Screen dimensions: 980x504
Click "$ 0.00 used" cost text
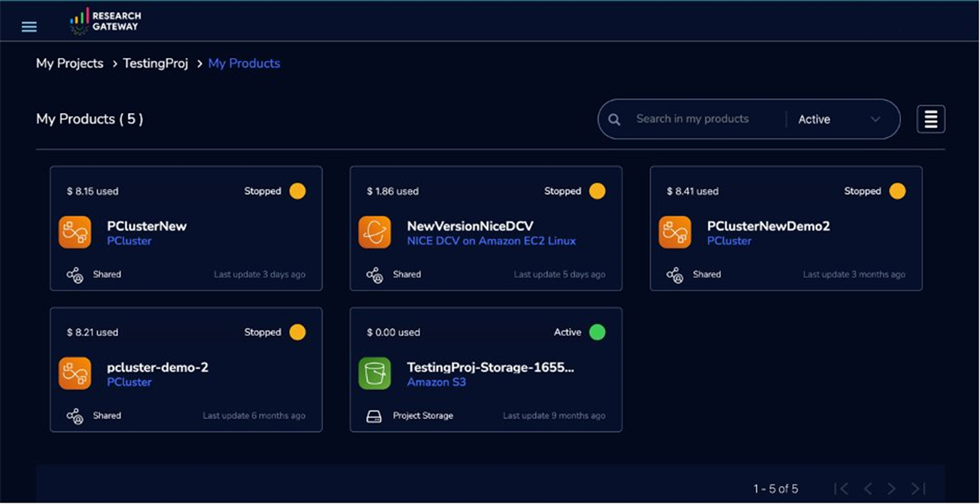click(394, 332)
